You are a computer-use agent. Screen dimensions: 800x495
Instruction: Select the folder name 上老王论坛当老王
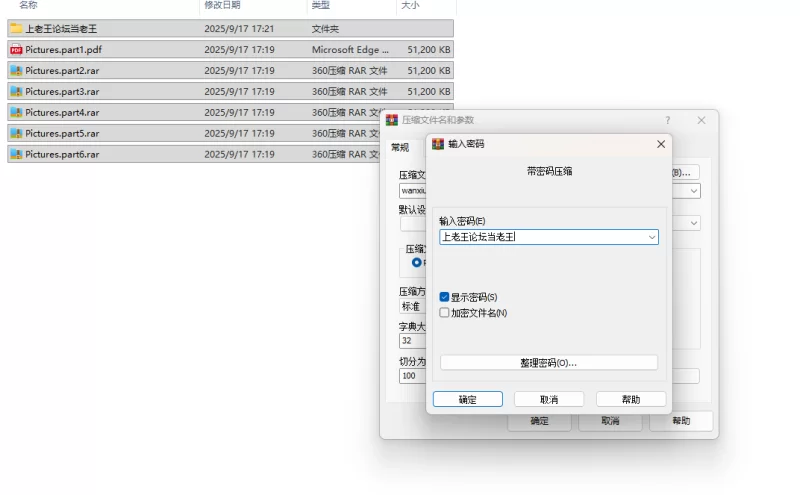[61, 29]
